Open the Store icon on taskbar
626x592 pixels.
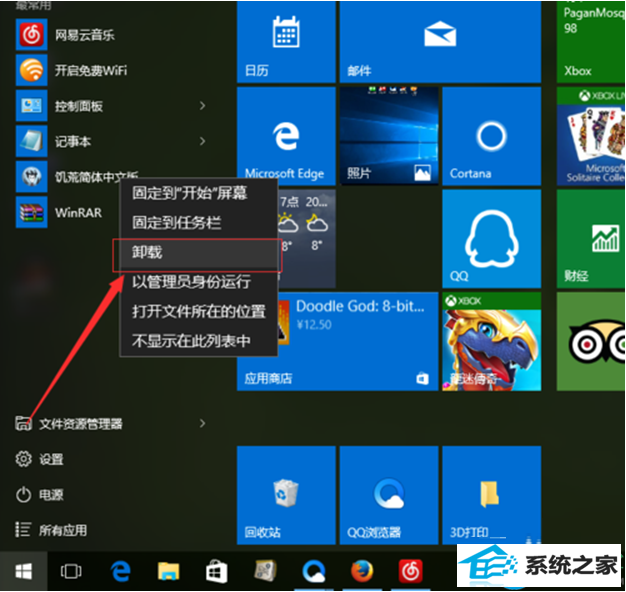coord(216,571)
